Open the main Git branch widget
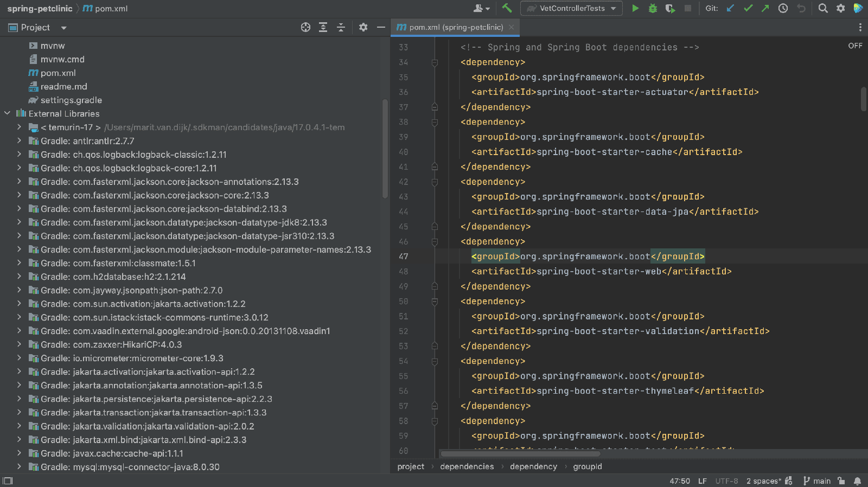The image size is (868, 487). 817,481
